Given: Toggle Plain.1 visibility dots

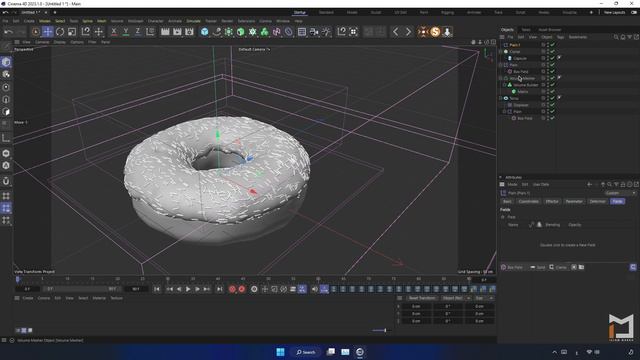Looking at the screenshot, I should (x=548, y=45).
